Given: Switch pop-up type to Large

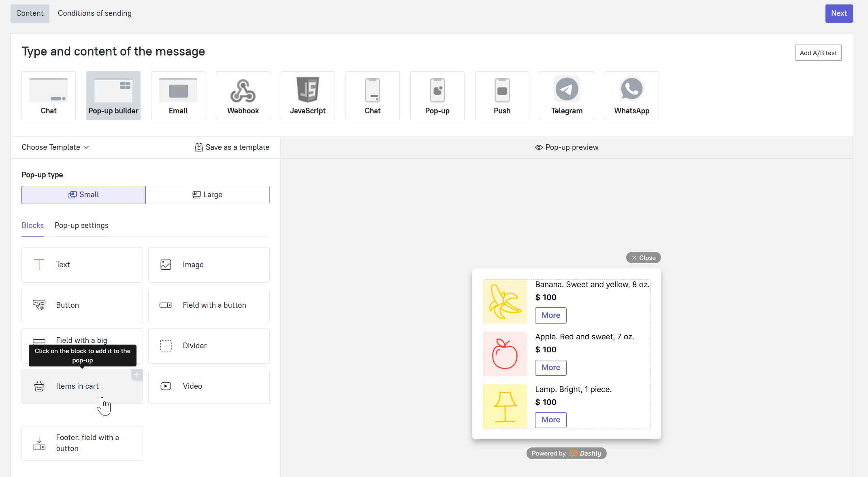Looking at the screenshot, I should click(x=207, y=195).
